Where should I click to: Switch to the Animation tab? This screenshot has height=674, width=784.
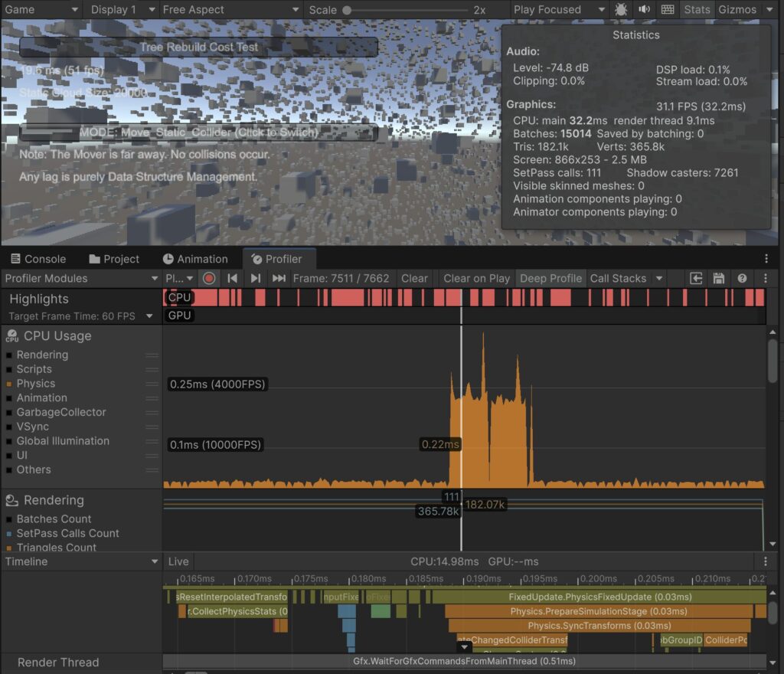pyautogui.click(x=194, y=259)
